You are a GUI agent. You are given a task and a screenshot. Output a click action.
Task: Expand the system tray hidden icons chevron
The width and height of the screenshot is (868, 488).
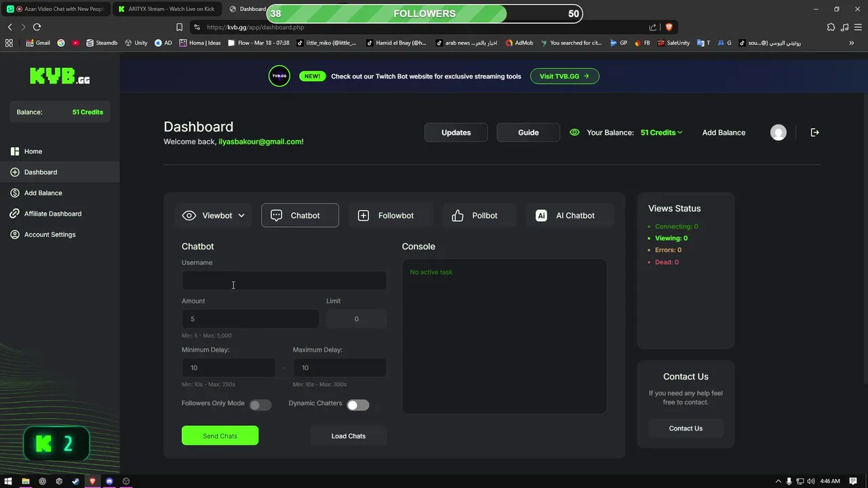[778, 481]
